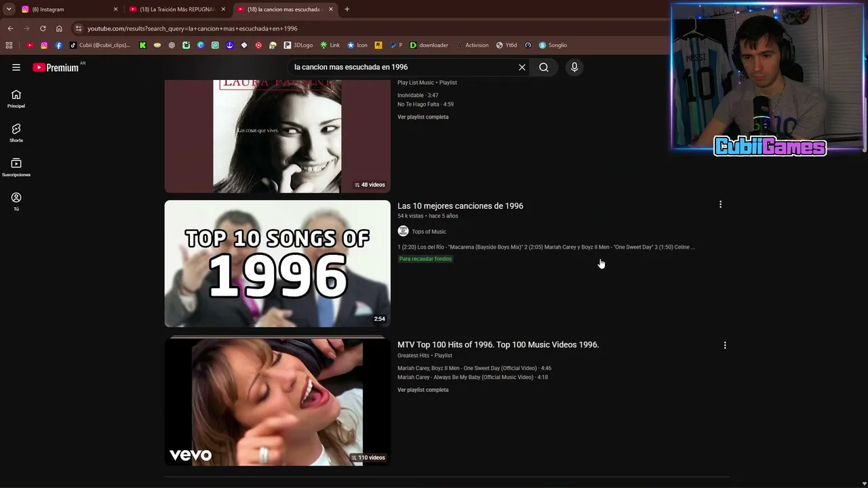Open the YouTube guide hamburger menu

point(16,67)
